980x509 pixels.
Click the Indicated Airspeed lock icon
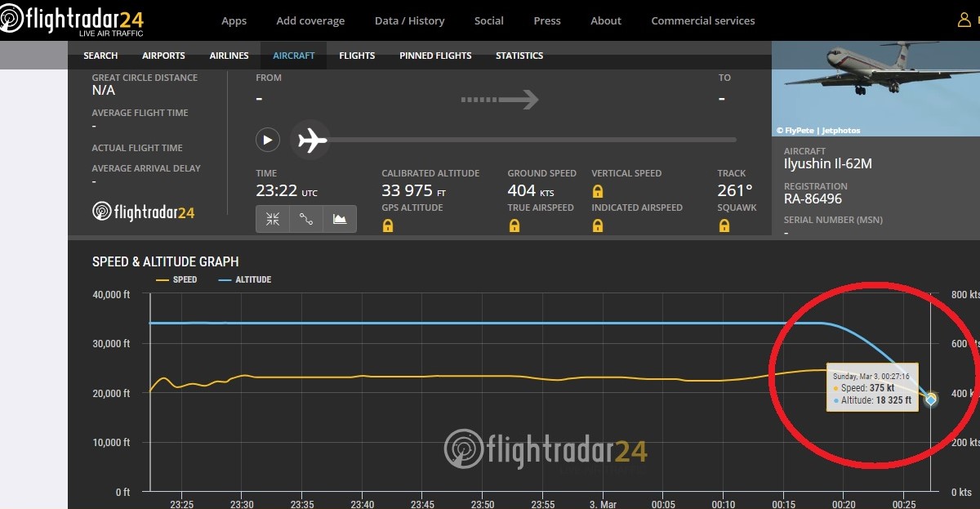click(598, 225)
